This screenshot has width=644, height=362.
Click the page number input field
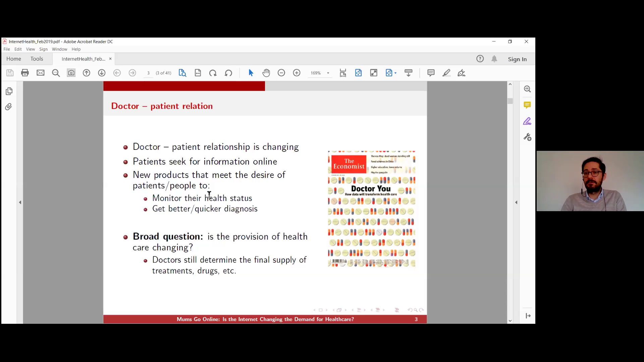pyautogui.click(x=148, y=73)
